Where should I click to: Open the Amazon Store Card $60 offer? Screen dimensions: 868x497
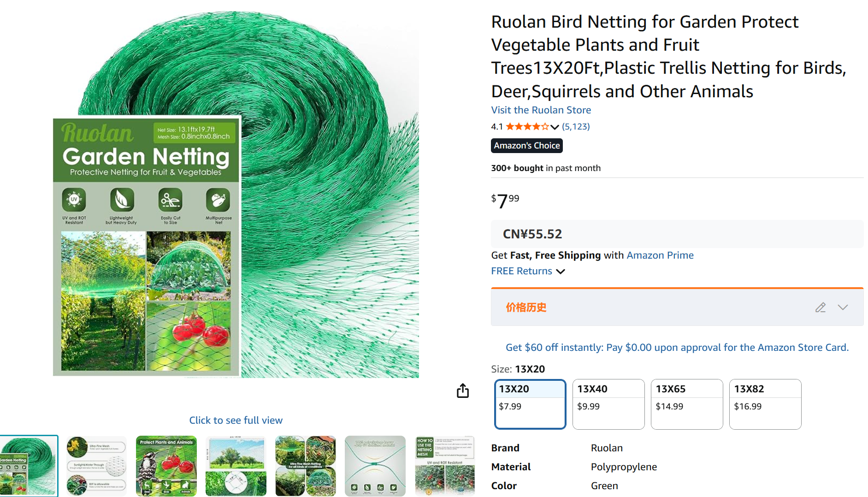(677, 348)
